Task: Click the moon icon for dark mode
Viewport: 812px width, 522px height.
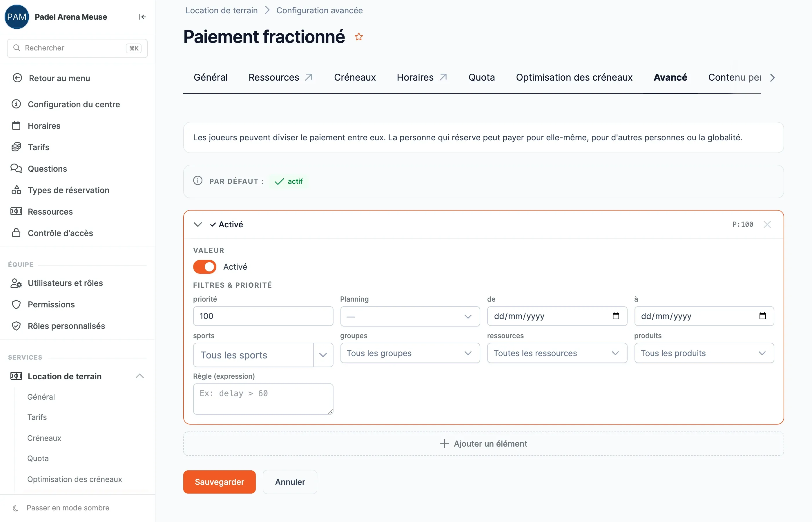Action: (x=16, y=508)
